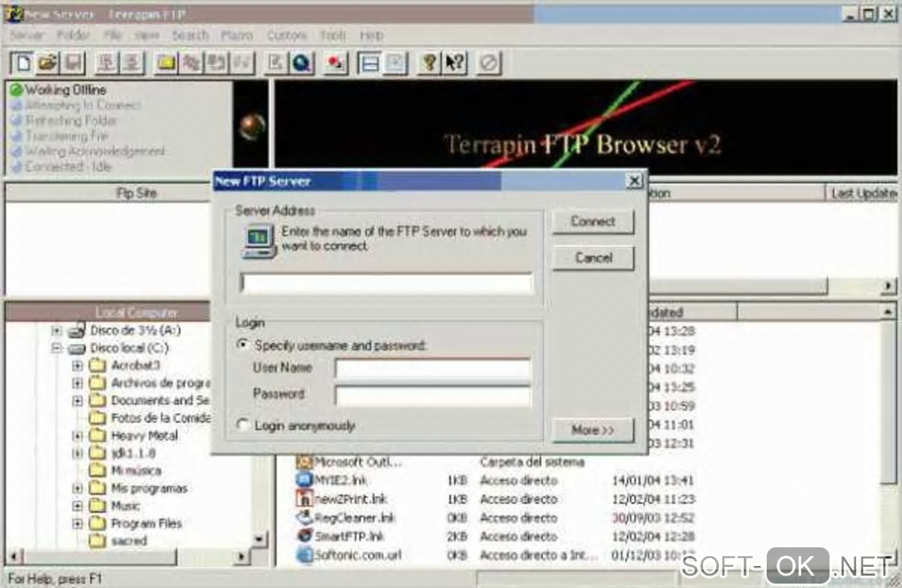
Task: Click the split panes view toolbar icon
Action: point(370,63)
